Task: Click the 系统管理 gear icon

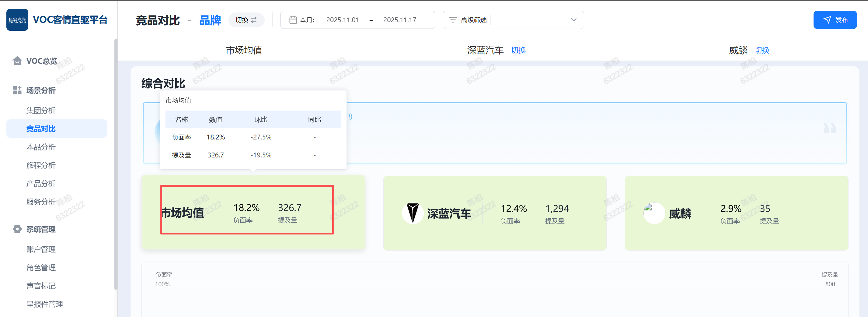Action: (17, 229)
